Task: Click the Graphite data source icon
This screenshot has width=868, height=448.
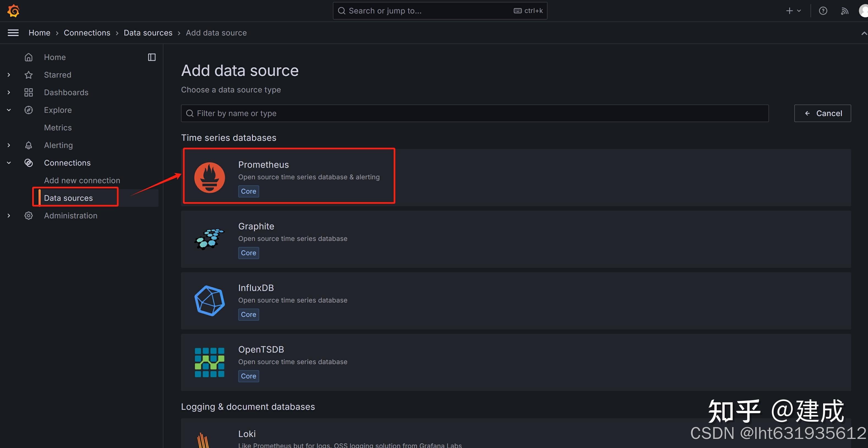Action: pos(209,239)
